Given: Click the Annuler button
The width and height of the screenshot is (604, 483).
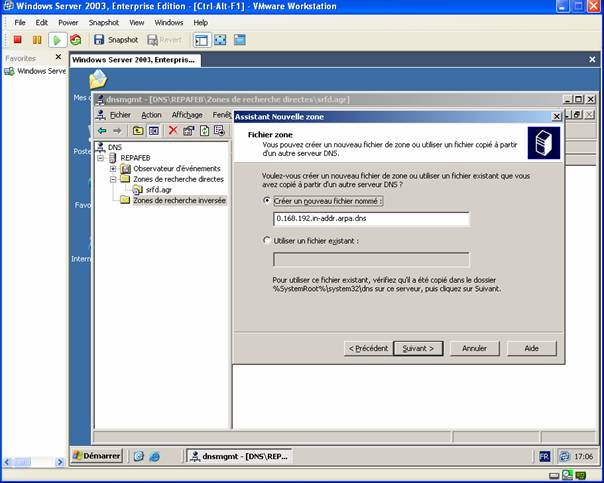Looking at the screenshot, I should coord(474,348).
